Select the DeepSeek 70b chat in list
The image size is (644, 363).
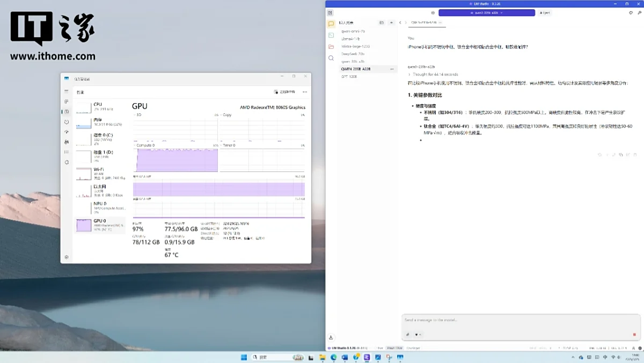[x=353, y=54]
